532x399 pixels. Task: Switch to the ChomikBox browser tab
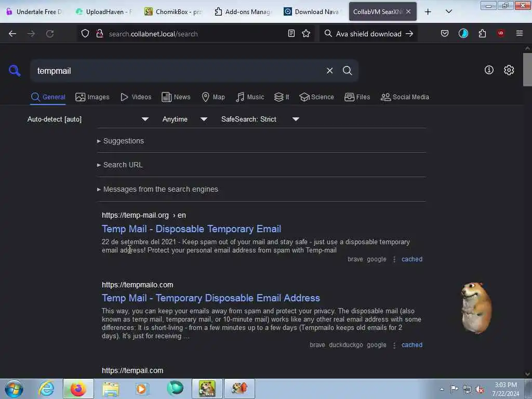174,11
